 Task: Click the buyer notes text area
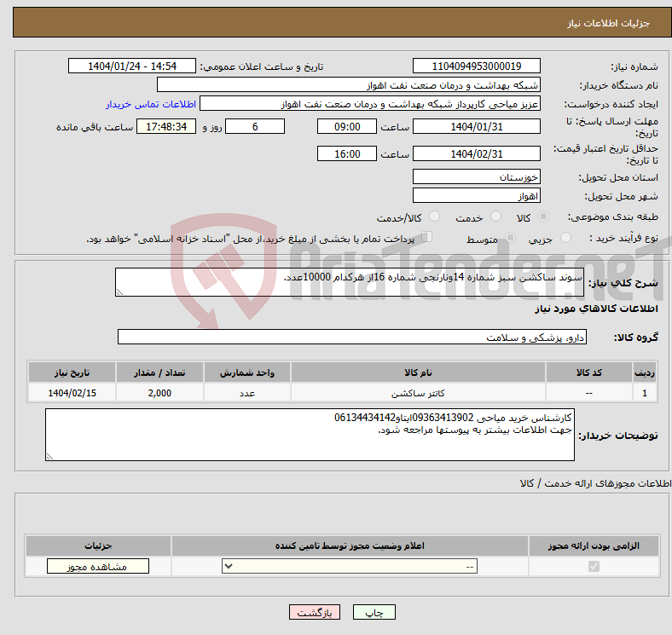click(310, 435)
